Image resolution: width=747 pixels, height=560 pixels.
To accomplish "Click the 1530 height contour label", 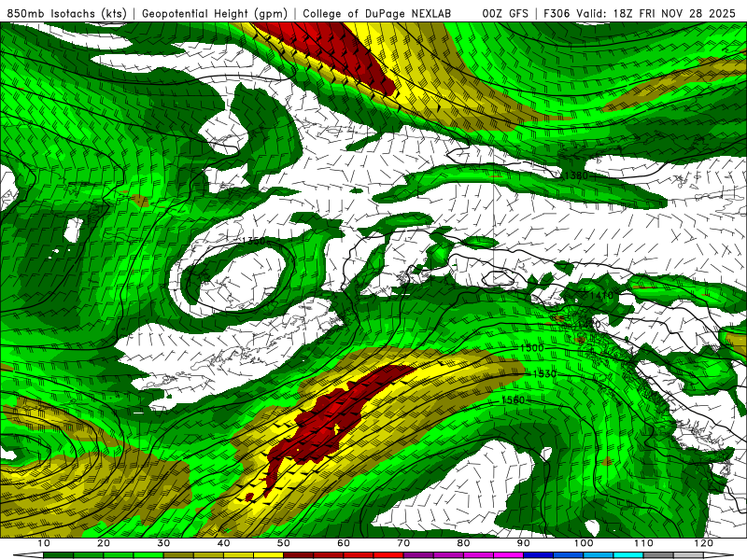I will click(544, 374).
